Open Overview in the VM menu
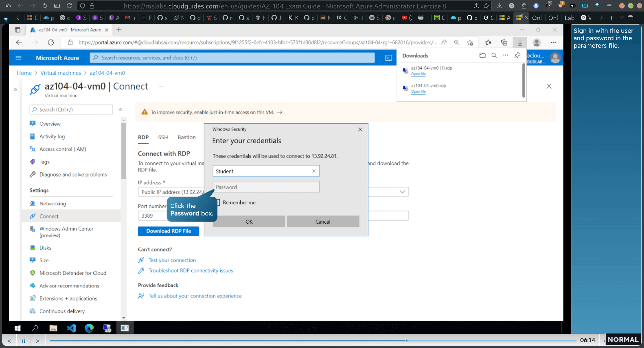 [x=50, y=124]
